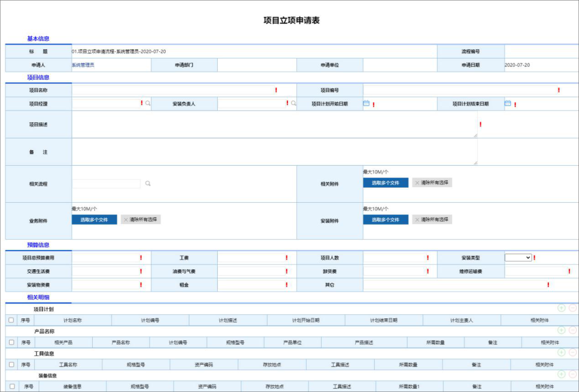The height and width of the screenshot is (392, 579).
Task: Focus the 项目总预算费用 input field
Action: point(106,258)
